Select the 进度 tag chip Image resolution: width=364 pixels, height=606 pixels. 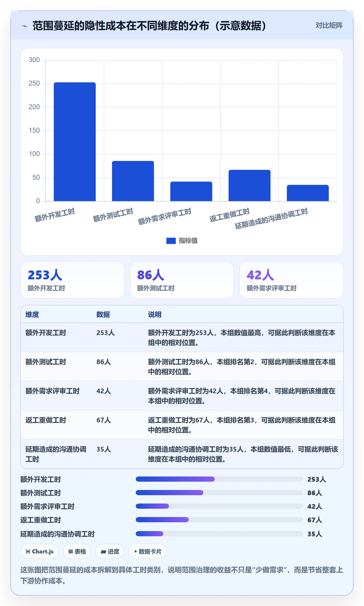pos(110,551)
